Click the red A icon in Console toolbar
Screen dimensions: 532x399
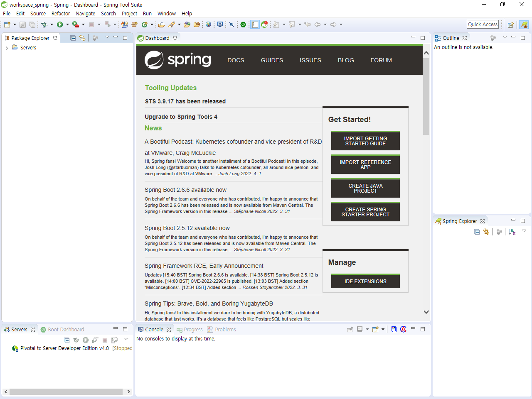(x=403, y=329)
